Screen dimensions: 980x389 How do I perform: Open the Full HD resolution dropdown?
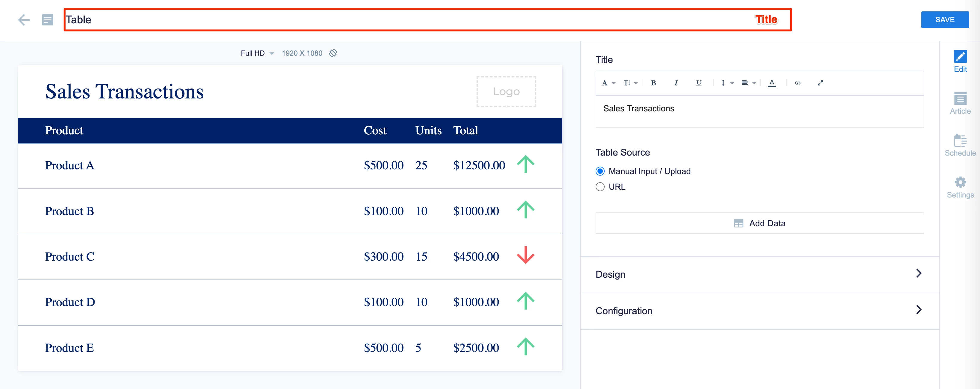pyautogui.click(x=257, y=53)
